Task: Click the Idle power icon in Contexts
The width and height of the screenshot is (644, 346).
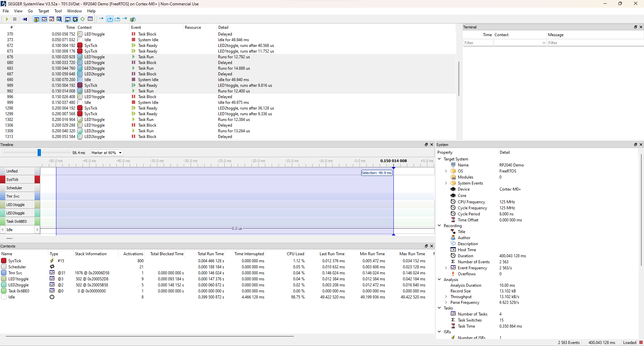Action: 52,297
